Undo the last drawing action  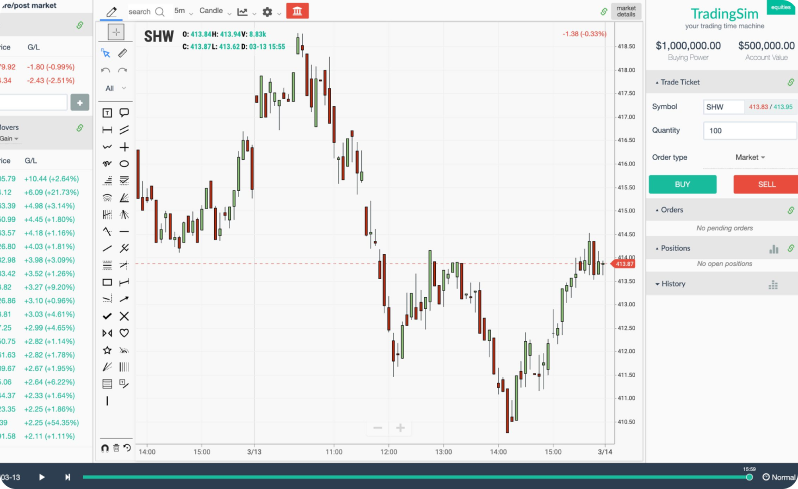coord(106,70)
